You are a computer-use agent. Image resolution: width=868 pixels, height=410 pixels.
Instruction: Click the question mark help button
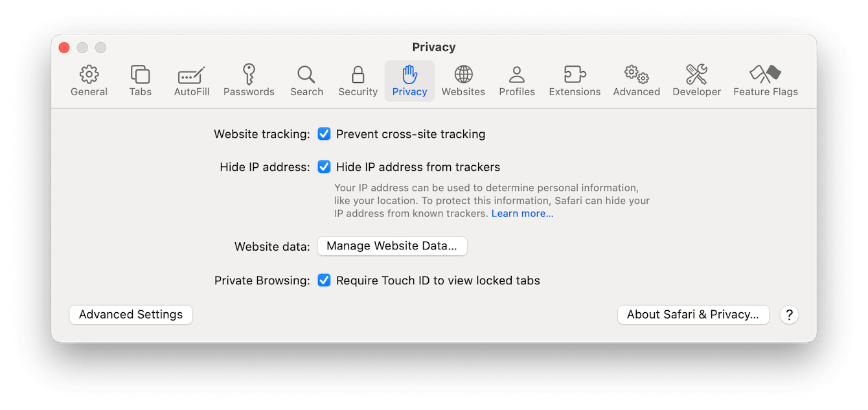coord(788,315)
